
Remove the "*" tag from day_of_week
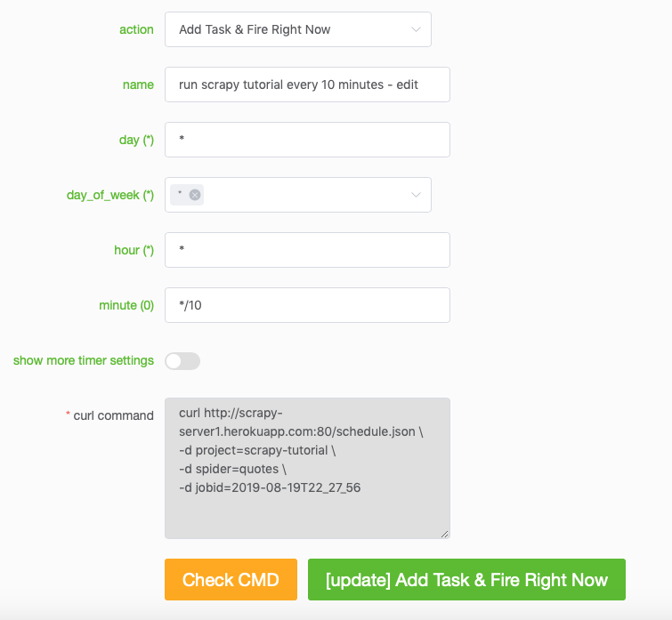(x=195, y=195)
